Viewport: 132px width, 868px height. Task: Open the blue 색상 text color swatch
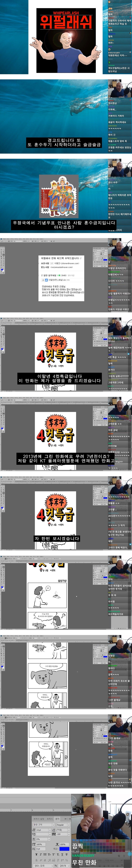tap(64, 849)
